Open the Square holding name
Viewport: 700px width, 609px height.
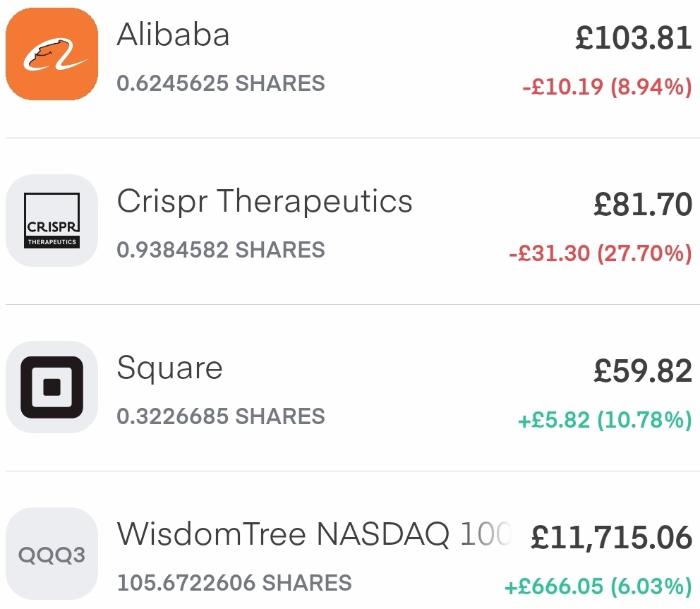pos(169,368)
